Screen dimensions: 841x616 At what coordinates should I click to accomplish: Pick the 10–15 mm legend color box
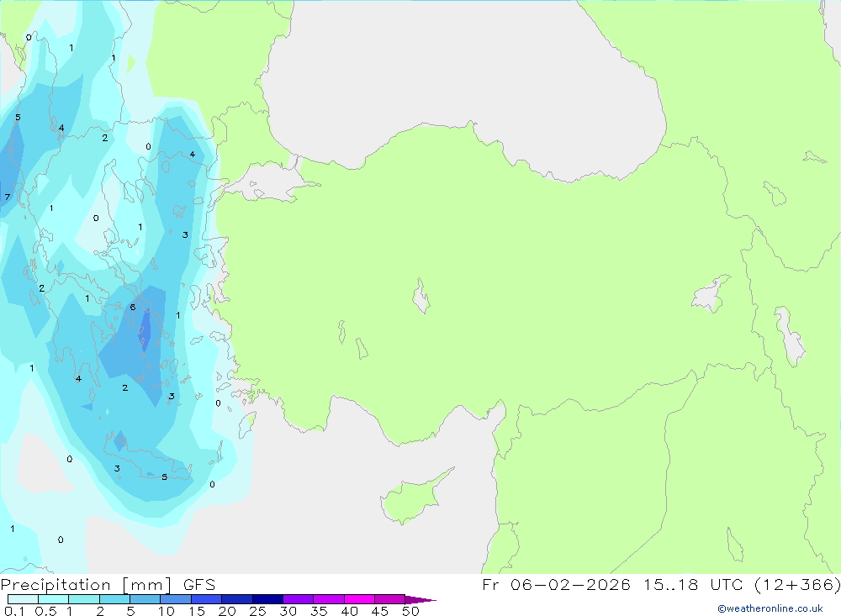(176, 599)
